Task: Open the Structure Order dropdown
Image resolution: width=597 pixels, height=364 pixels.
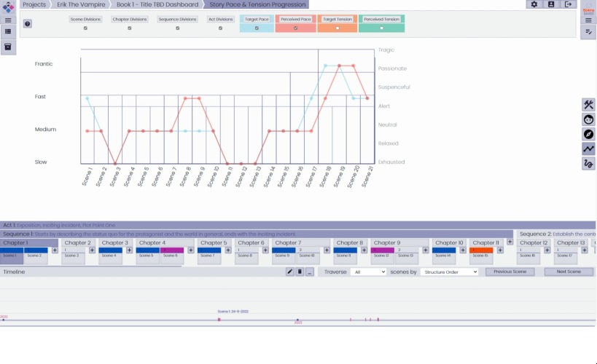Action: coord(449,272)
